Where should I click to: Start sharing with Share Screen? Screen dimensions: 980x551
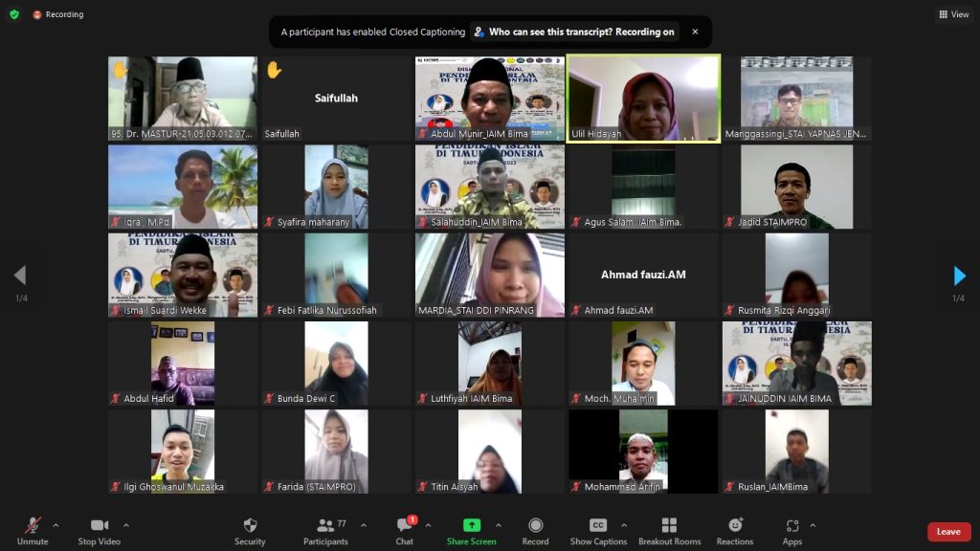pyautogui.click(x=471, y=531)
